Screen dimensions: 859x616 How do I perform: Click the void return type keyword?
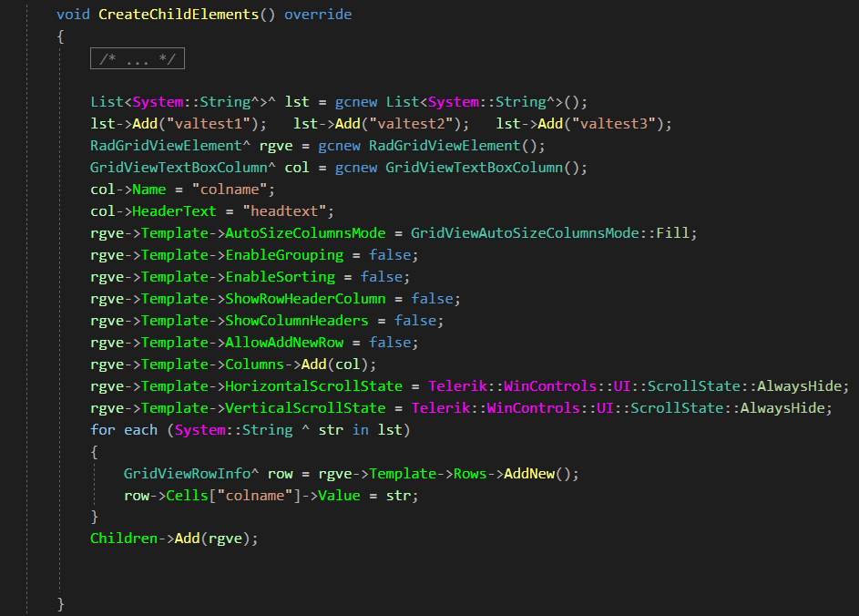pos(74,15)
